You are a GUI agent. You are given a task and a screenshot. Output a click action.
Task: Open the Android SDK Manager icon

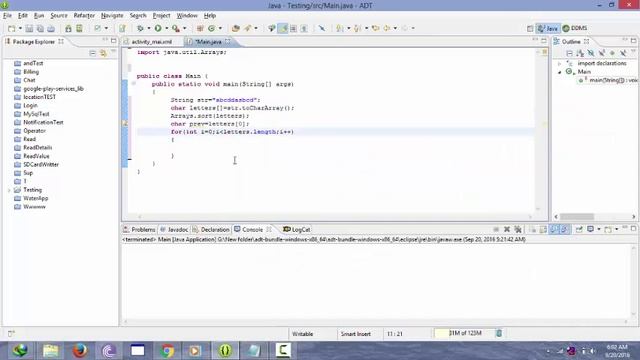[68, 28]
